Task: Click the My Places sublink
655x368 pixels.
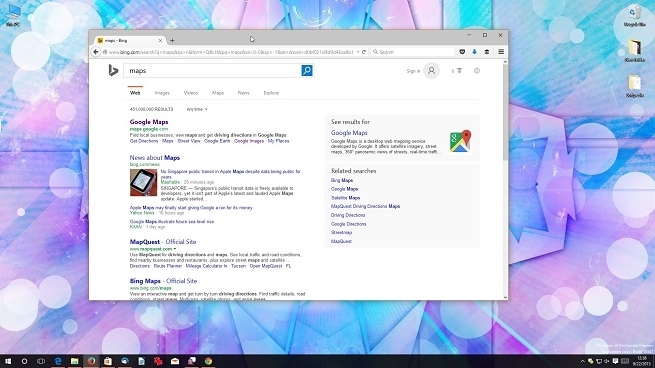Action: click(x=279, y=141)
